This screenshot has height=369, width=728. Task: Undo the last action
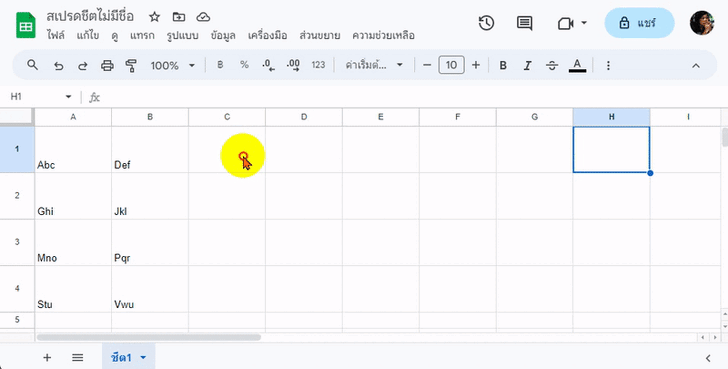(58, 65)
